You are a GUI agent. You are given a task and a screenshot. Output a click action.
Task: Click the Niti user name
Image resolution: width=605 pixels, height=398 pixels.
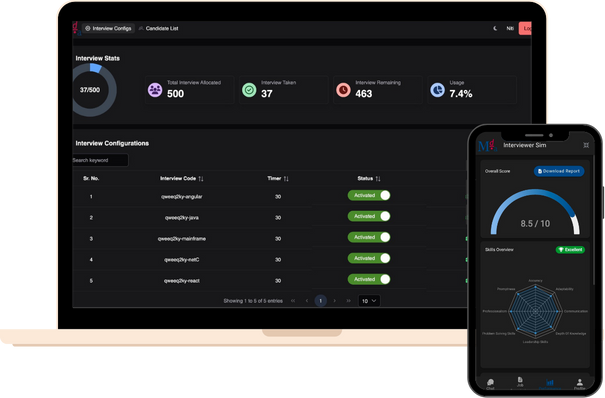[x=510, y=28]
